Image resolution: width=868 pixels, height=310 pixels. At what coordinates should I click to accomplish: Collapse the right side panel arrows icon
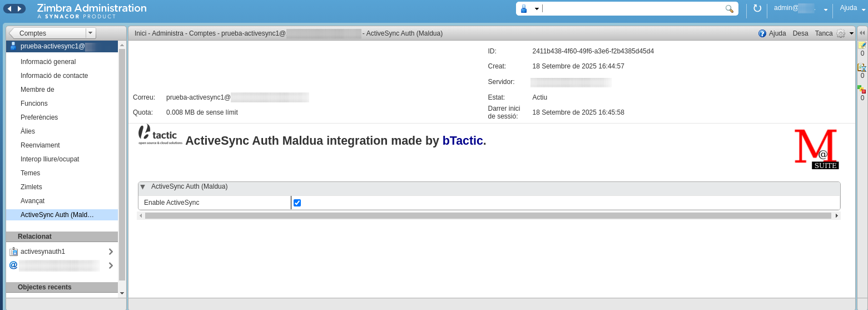click(x=862, y=33)
